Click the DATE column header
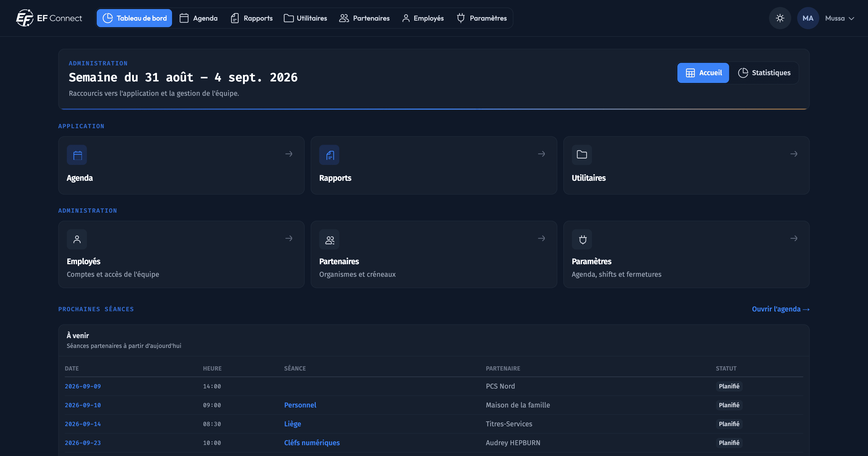Screen dimensions: 868x456 click(x=71, y=368)
